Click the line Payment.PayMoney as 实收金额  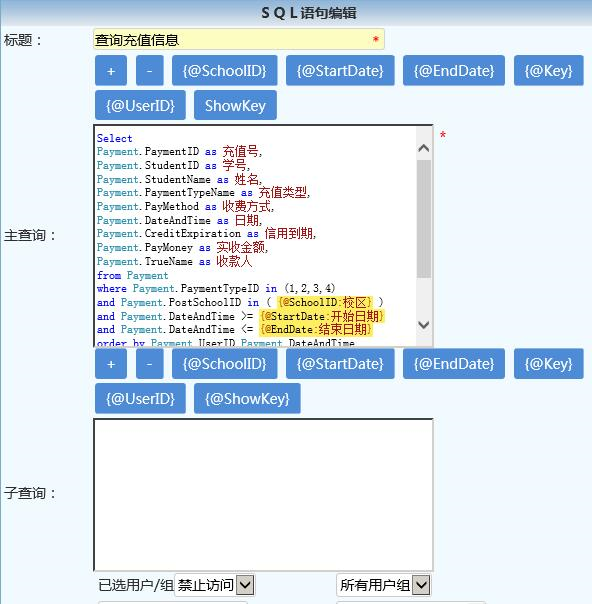pyautogui.click(x=182, y=247)
